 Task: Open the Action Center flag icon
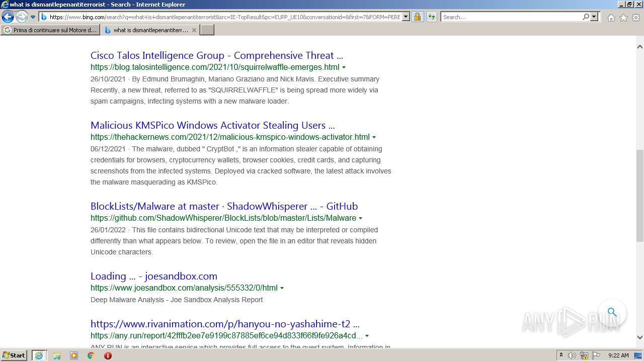pos(596,355)
